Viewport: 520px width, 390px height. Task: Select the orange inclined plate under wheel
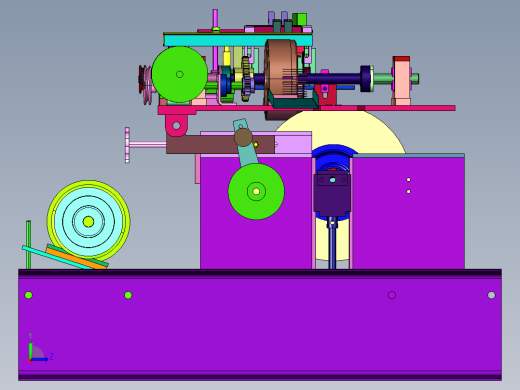pyautogui.click(x=76, y=258)
